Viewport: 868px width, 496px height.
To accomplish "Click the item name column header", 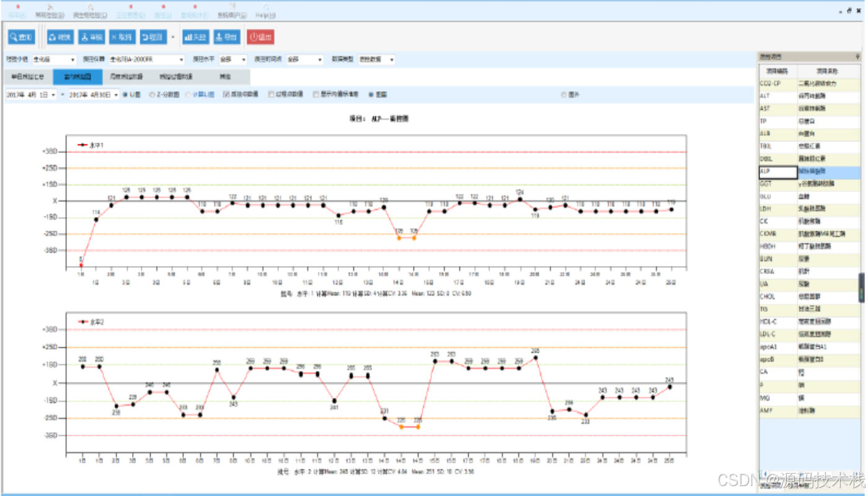I will 829,71.
